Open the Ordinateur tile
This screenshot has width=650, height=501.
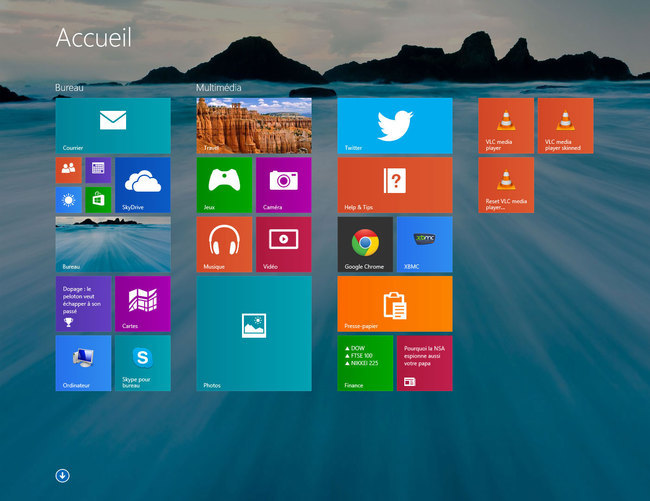pyautogui.click(x=83, y=363)
